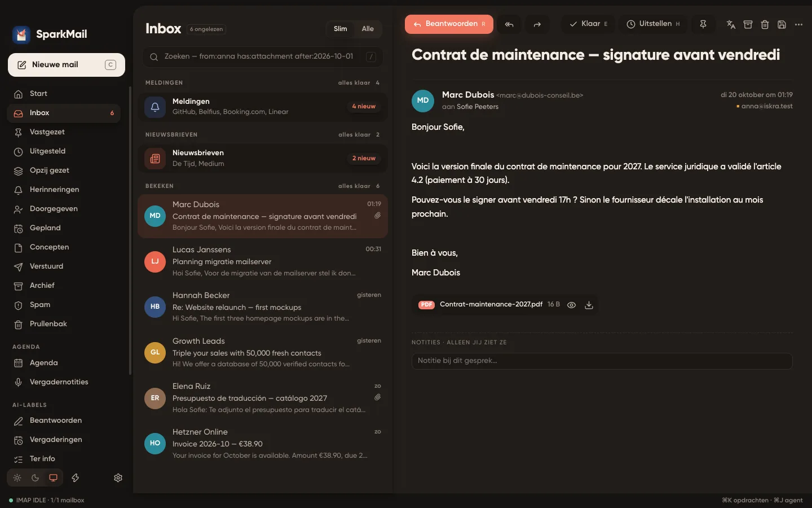Open the Spam folder
812x508 pixels.
point(64,305)
